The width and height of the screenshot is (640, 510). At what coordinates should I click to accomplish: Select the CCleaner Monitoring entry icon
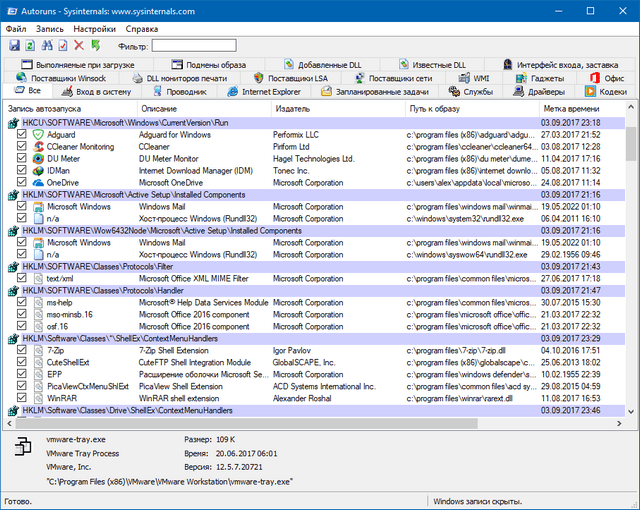click(x=38, y=146)
